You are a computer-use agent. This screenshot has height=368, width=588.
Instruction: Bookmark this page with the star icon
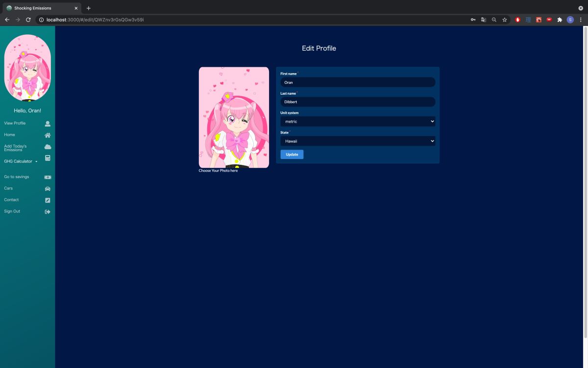tap(505, 20)
